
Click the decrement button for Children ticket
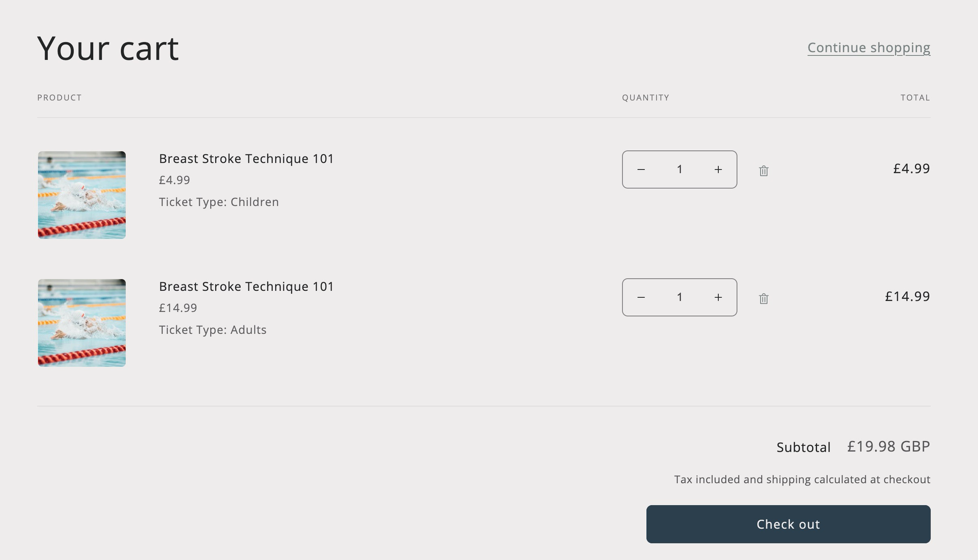[x=642, y=169]
